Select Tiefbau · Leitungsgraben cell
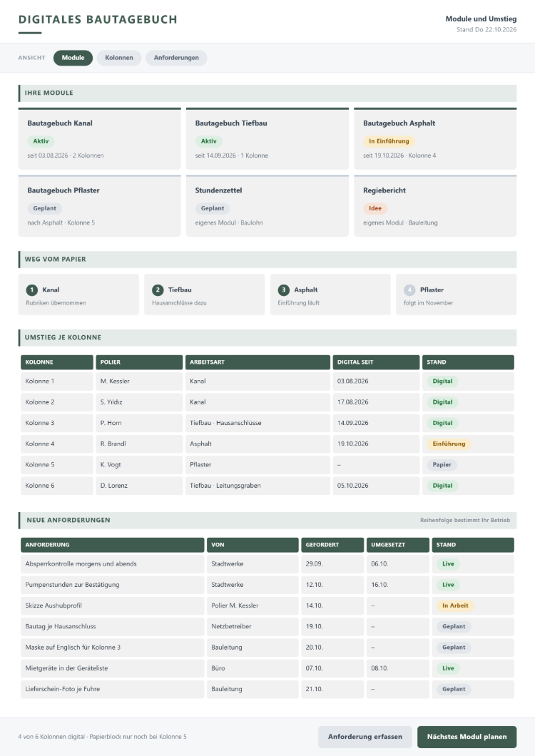The height and width of the screenshot is (756, 535). click(x=258, y=486)
